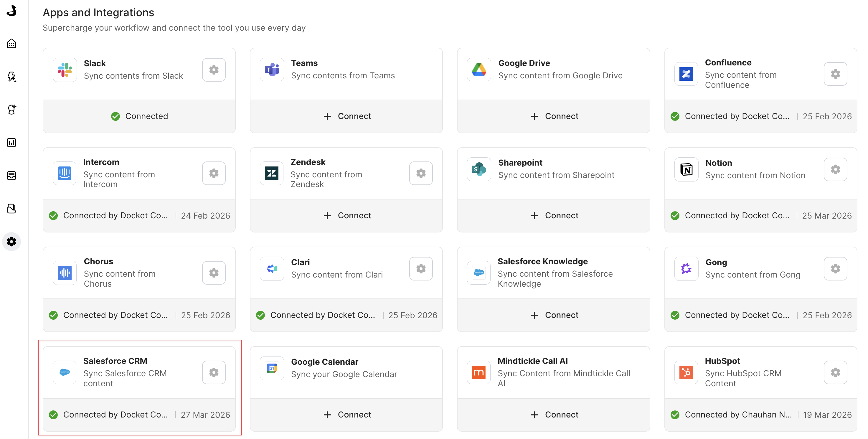Open Clari integration settings gear
The width and height of the screenshot is (868, 439).
pos(421,268)
